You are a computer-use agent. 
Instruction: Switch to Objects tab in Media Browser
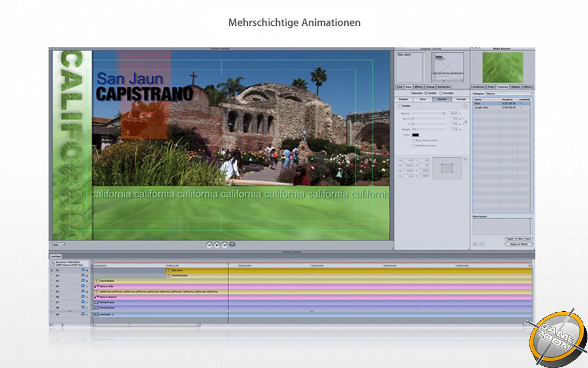point(516,87)
